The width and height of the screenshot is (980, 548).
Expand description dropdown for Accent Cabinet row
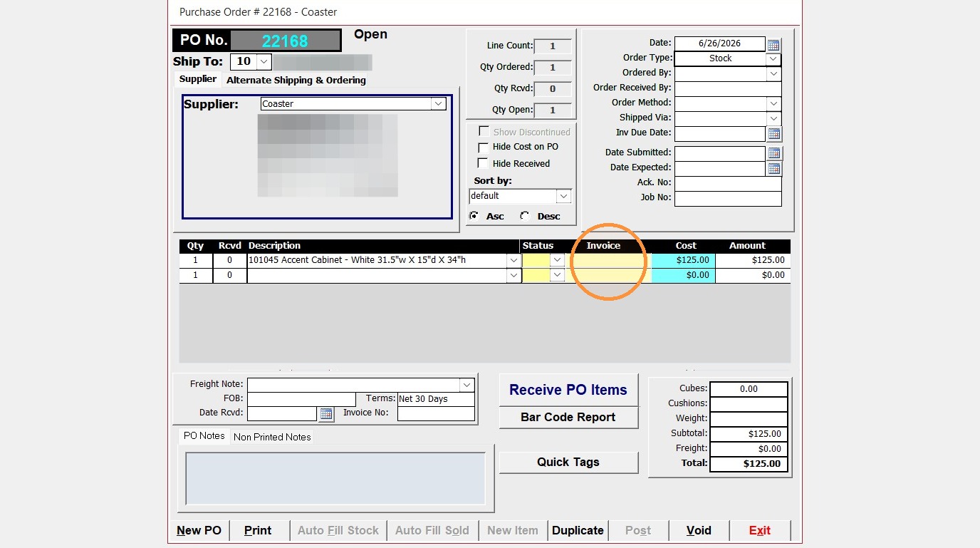[x=514, y=260]
